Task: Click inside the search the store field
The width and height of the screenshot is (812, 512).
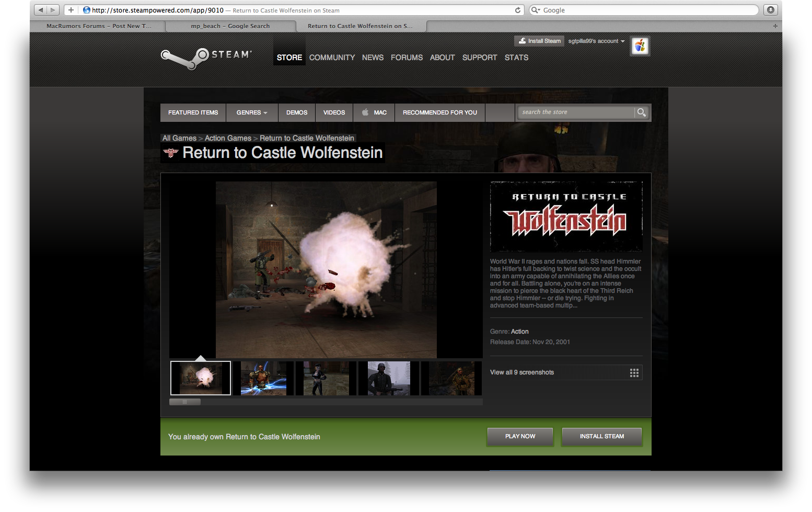Action: pyautogui.click(x=576, y=112)
